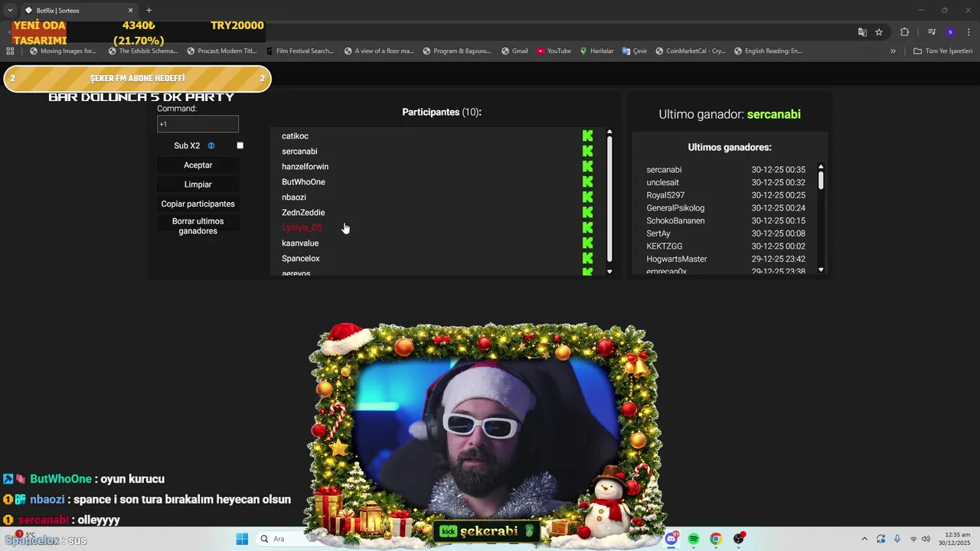Open Film Festival Search bookmark
Image resolution: width=980 pixels, height=551 pixels.
300,51
